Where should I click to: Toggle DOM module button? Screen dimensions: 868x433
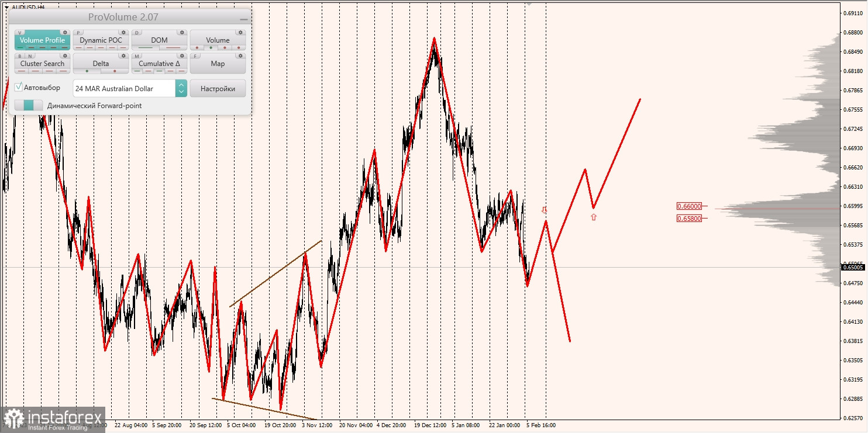pyautogui.click(x=159, y=40)
